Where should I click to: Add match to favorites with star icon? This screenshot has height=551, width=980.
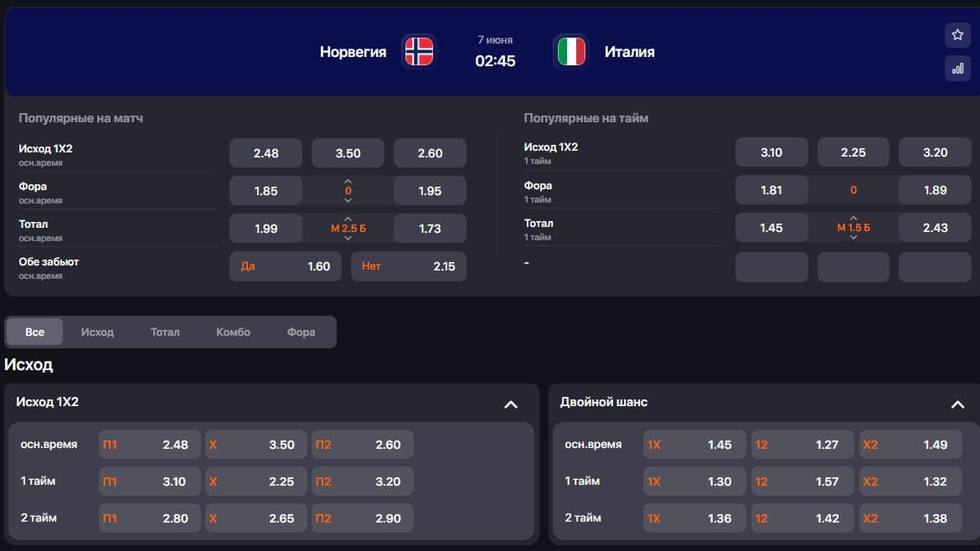[957, 35]
